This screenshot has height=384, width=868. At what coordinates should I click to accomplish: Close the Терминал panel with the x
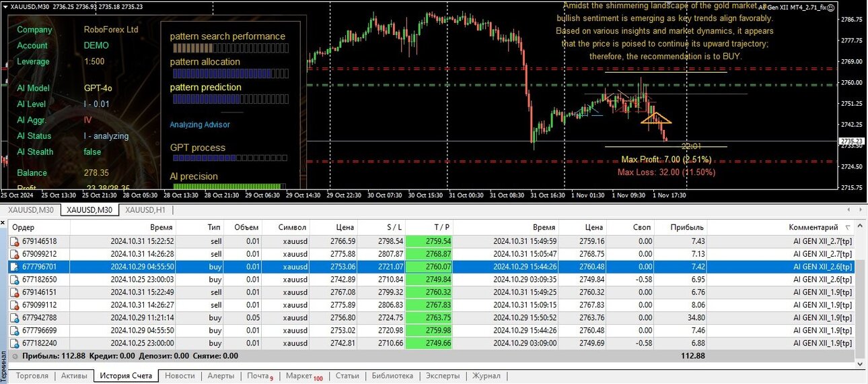pyautogui.click(x=4, y=222)
